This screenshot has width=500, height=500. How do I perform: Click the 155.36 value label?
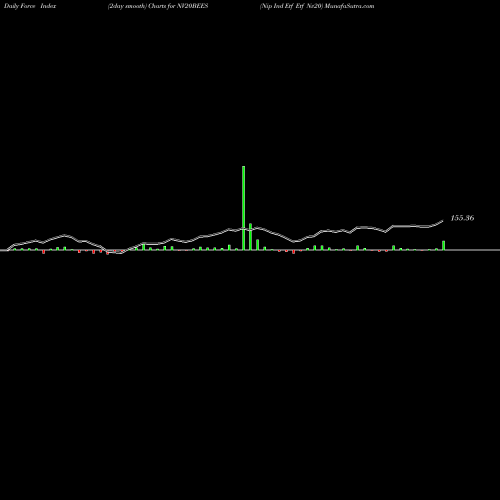pyautogui.click(x=462, y=218)
